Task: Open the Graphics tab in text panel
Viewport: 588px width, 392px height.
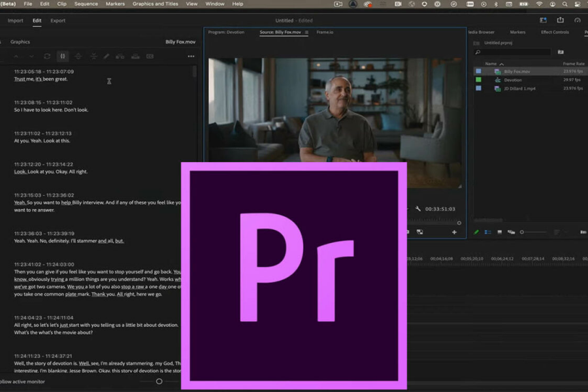Action: pyautogui.click(x=20, y=42)
